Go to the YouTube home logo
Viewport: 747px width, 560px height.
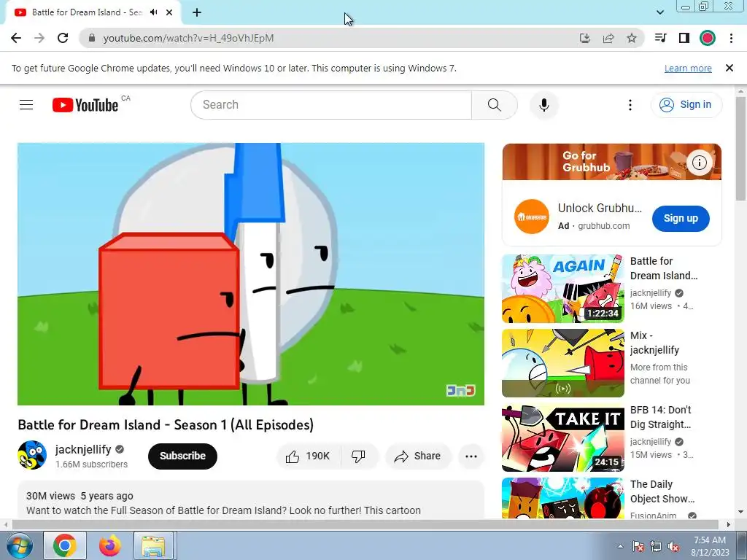(85, 105)
